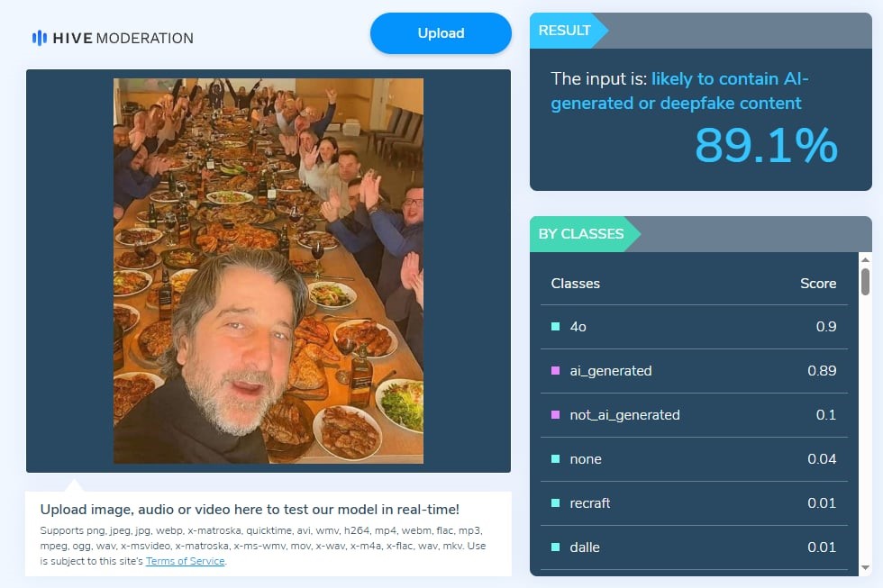The height and width of the screenshot is (588, 883).
Task: Click the classes list scrollbar thumb
Action: (x=865, y=281)
